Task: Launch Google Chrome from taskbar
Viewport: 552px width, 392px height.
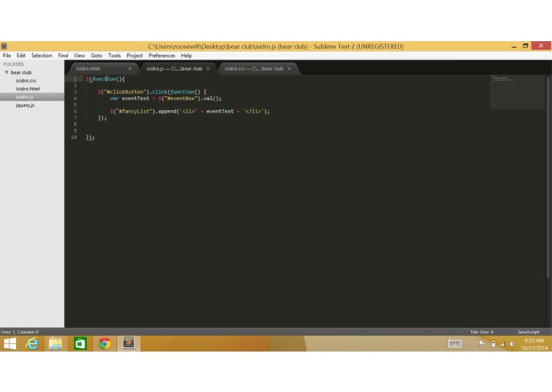Action: pos(104,344)
